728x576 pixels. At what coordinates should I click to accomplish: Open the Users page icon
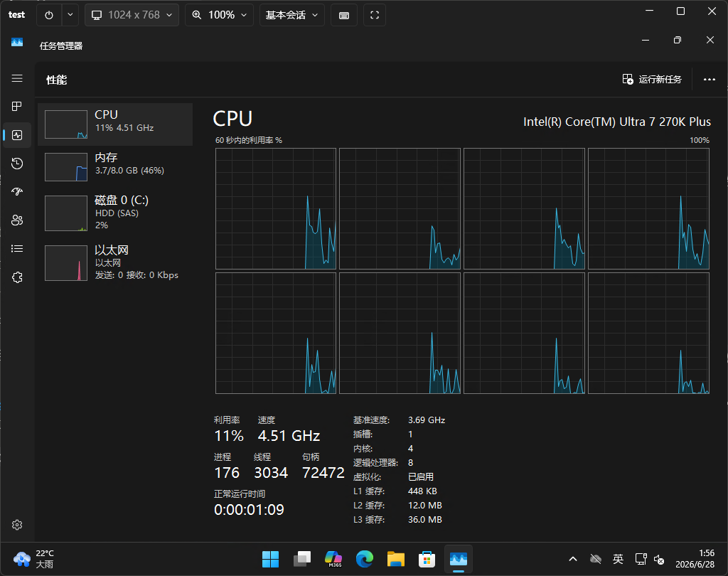(17, 220)
